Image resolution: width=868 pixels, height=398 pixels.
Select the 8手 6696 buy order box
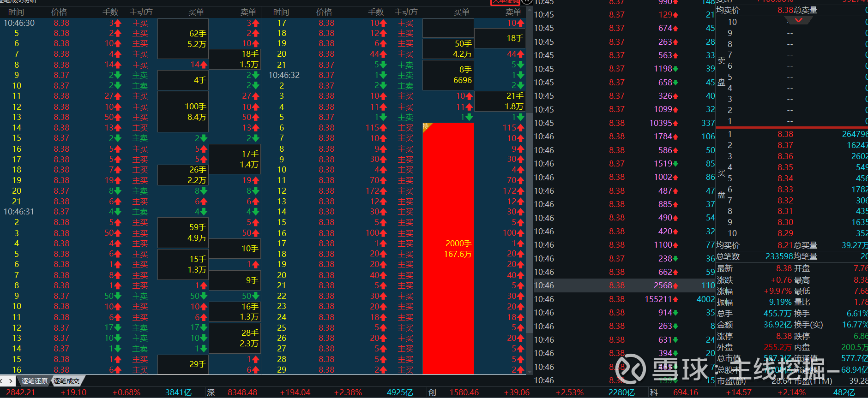[x=448, y=75]
